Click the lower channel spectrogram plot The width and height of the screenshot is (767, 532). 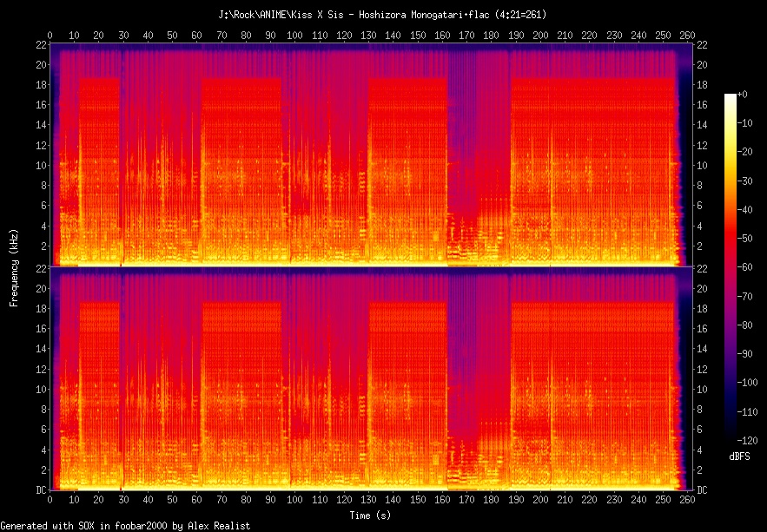[371, 378]
